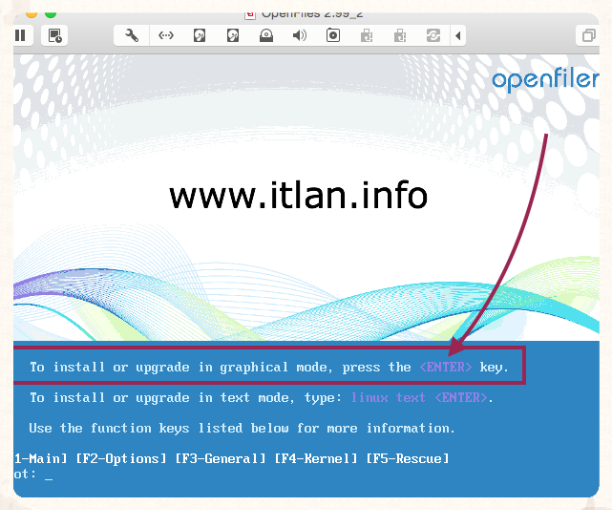Click the circular arrows sync icon
The width and height of the screenshot is (612, 510).
click(433, 35)
